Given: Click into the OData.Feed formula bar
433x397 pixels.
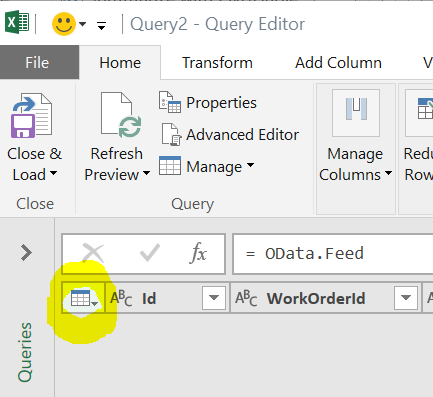Looking at the screenshot, I should point(333,254).
